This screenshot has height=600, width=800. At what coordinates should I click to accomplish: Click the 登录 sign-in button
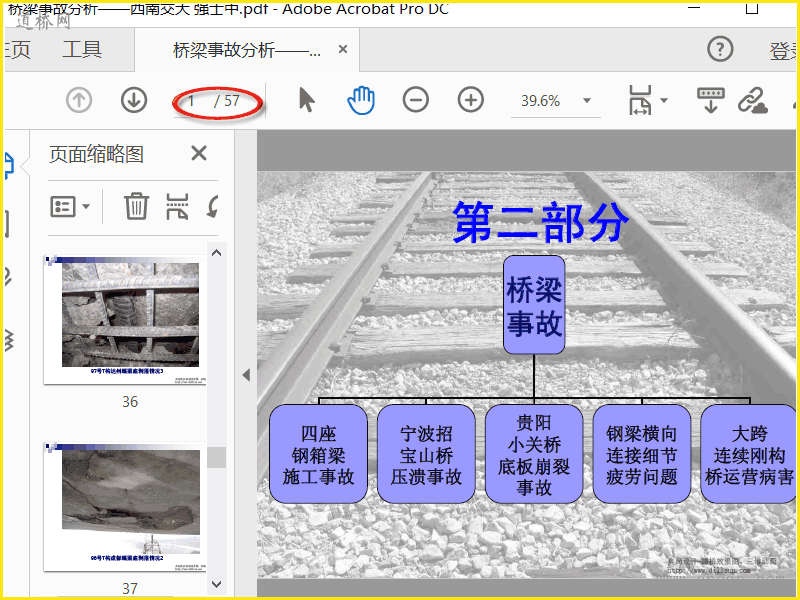[x=783, y=51]
